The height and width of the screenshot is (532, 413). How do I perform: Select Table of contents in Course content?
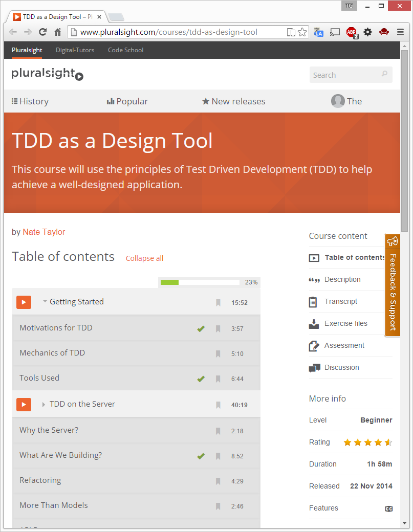pyautogui.click(x=355, y=257)
